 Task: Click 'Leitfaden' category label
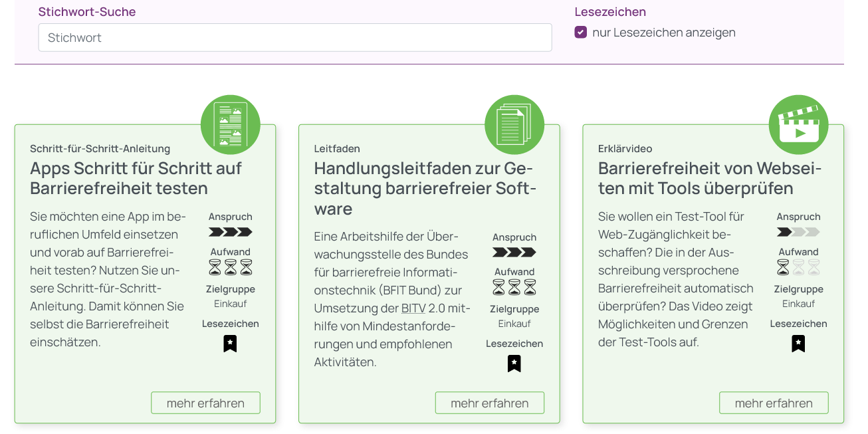click(x=337, y=149)
